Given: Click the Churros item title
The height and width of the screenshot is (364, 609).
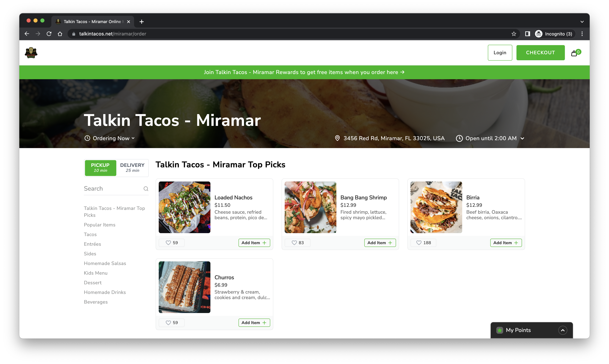Looking at the screenshot, I should pos(224,277).
